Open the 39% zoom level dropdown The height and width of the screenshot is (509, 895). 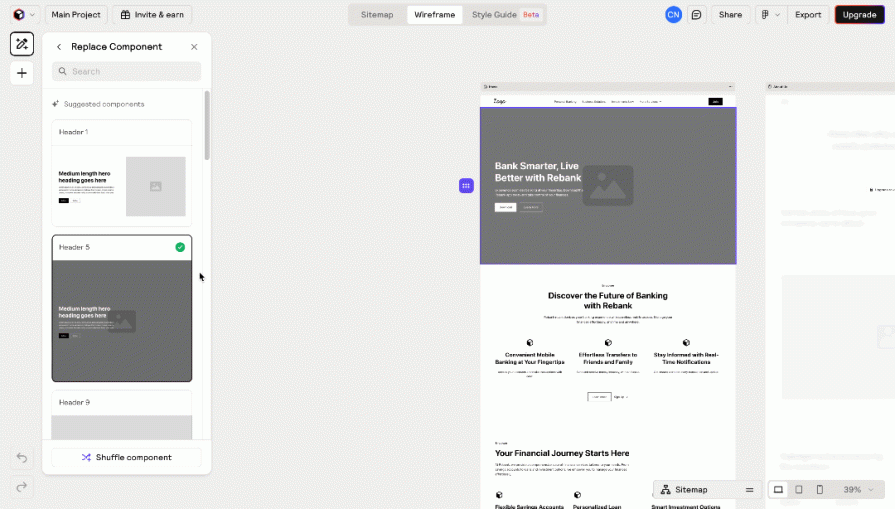tap(859, 490)
